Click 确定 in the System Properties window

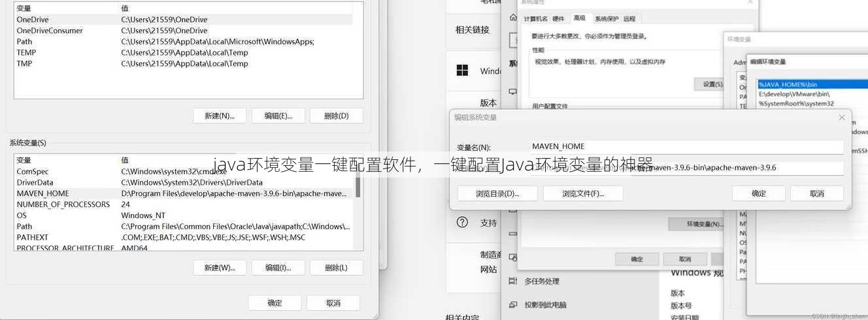tap(637, 259)
